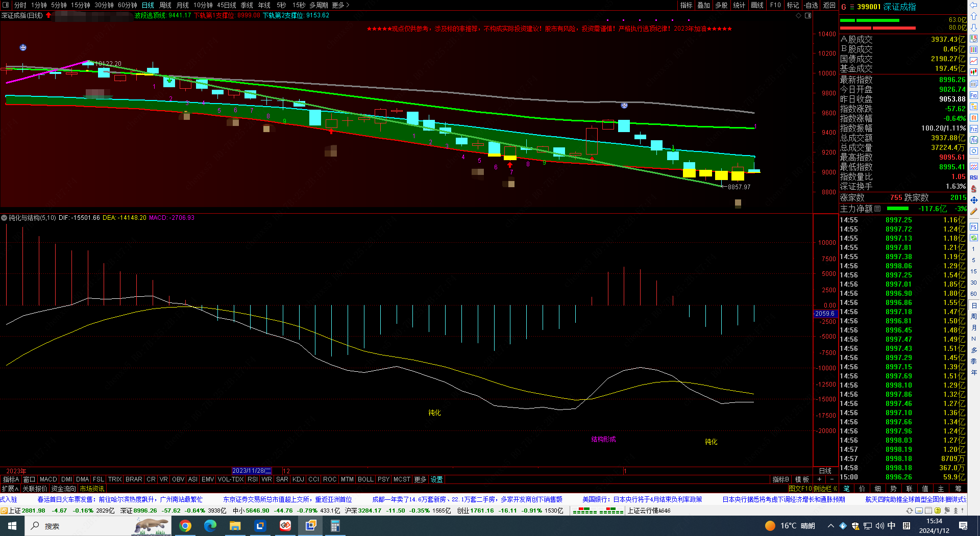Select the pencil drawing tool icon
The image size is (980, 536).
tap(974, 211)
